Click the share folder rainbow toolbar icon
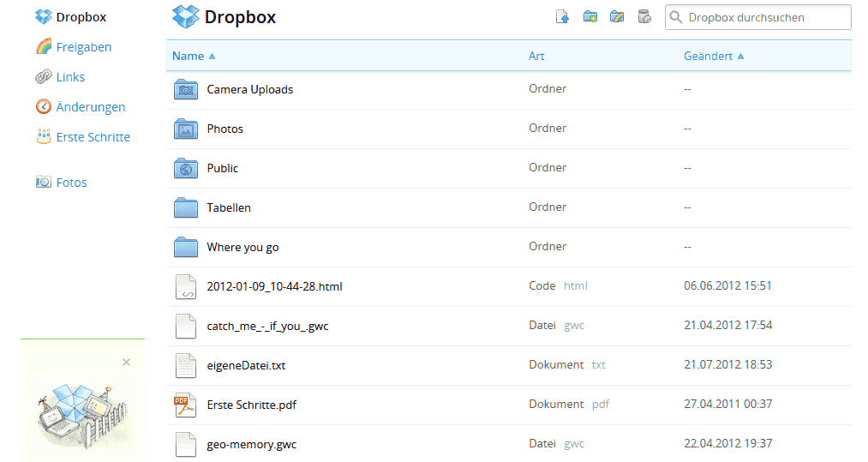 (617, 17)
